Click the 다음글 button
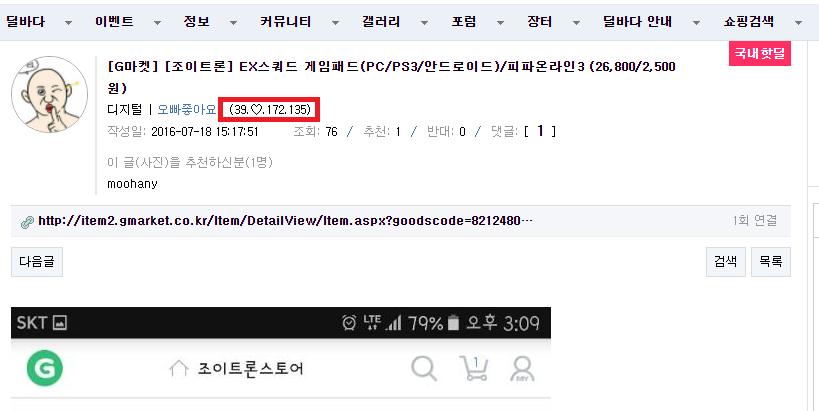Image resolution: width=819 pixels, height=411 pixels. [37, 262]
